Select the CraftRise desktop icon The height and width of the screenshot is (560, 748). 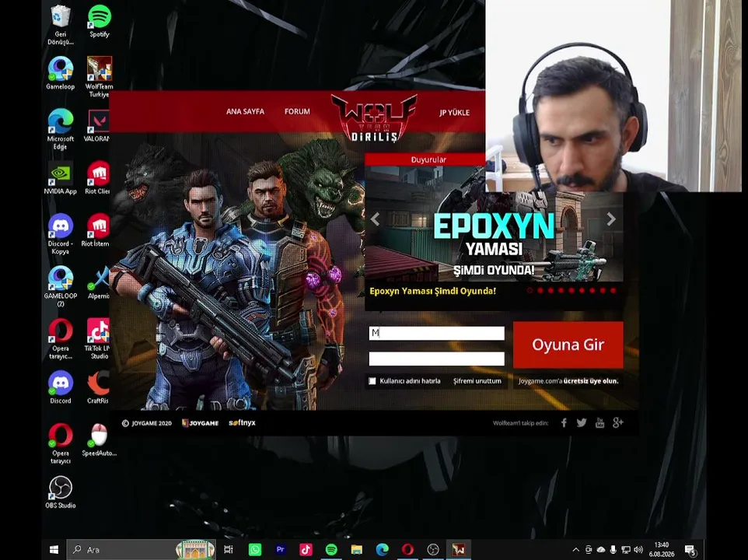98,388
